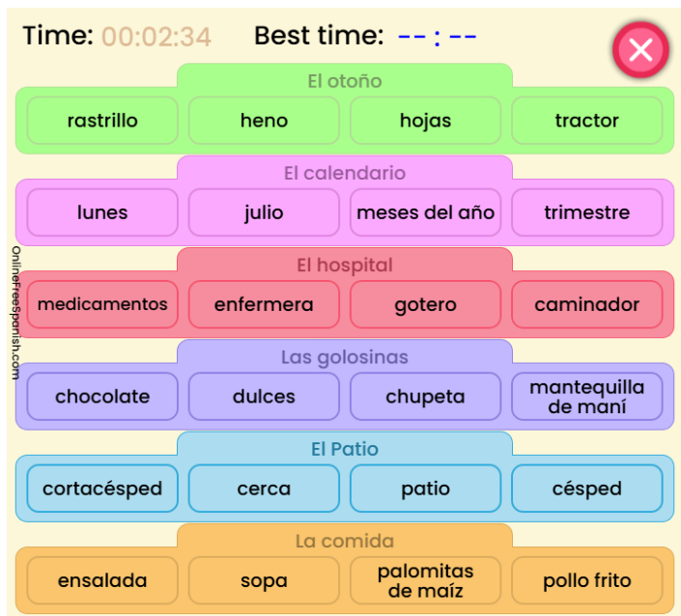Click the 'cortacésped' word card
Screen dimensions: 681x616
click(102, 489)
